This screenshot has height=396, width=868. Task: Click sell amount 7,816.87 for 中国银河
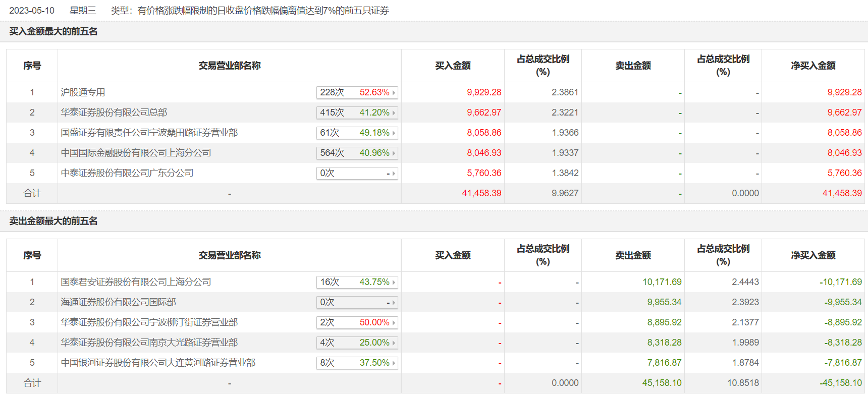664,363
